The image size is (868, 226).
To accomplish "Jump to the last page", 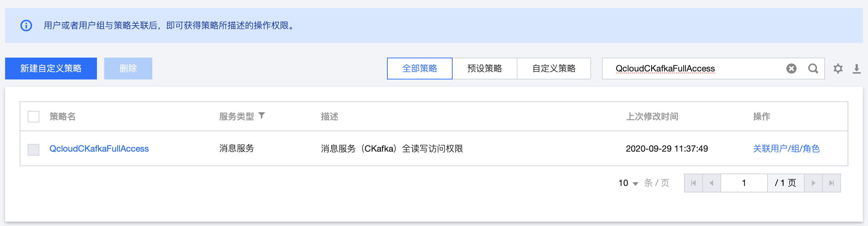I will (832, 183).
